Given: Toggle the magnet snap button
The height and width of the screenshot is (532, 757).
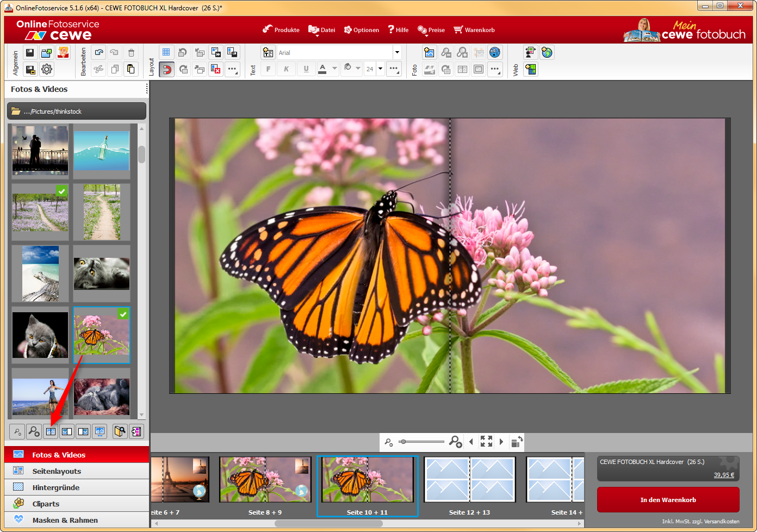Looking at the screenshot, I should click(167, 69).
